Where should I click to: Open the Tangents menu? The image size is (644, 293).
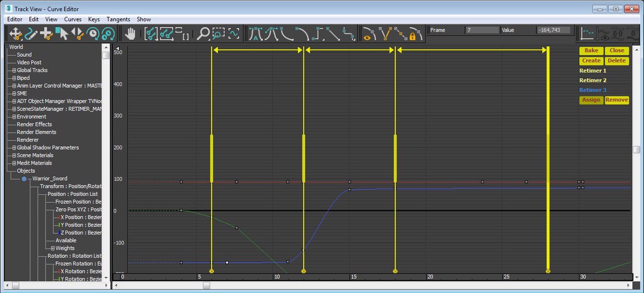118,19
